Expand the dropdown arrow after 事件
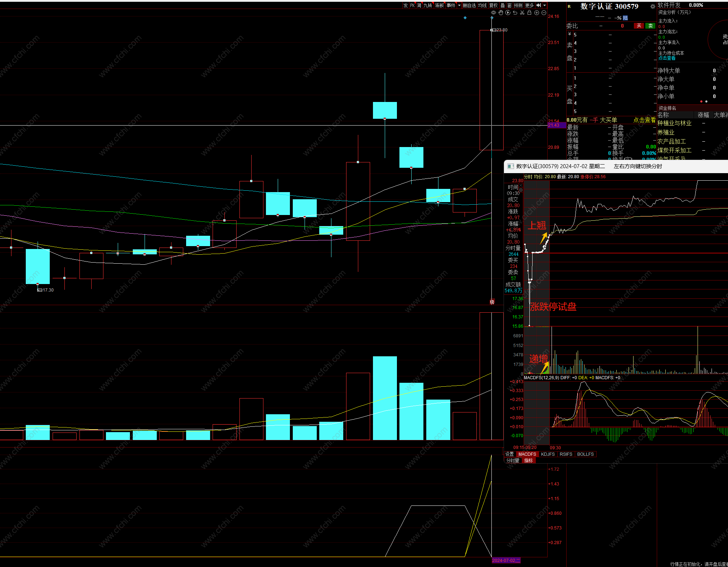The height and width of the screenshot is (567, 728). 459,5
